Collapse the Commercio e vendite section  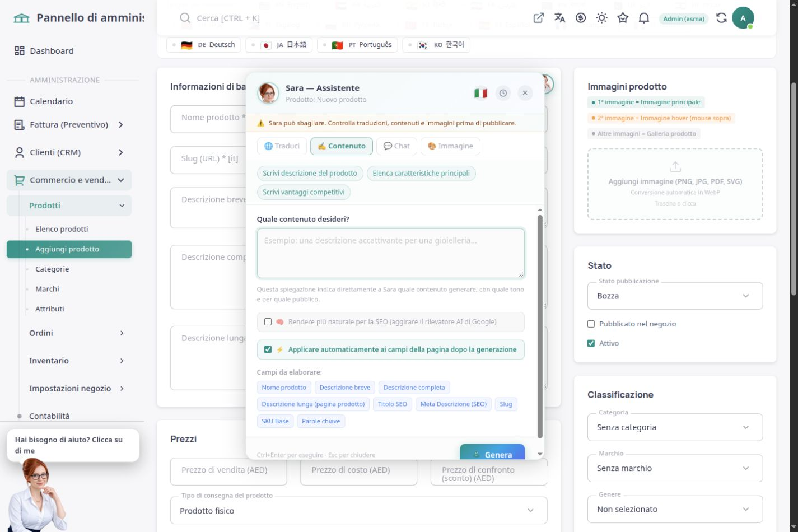[121, 180]
